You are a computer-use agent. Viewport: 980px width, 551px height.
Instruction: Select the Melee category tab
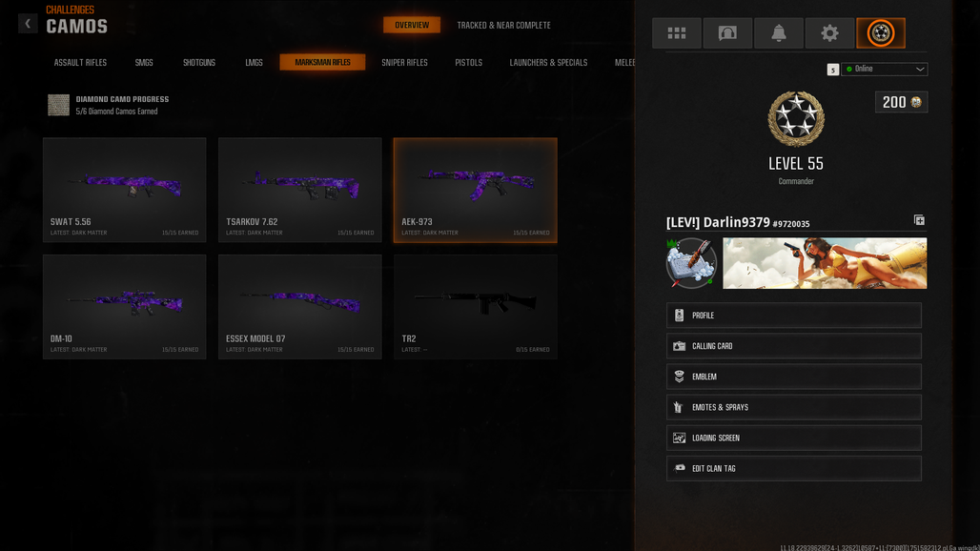point(624,63)
